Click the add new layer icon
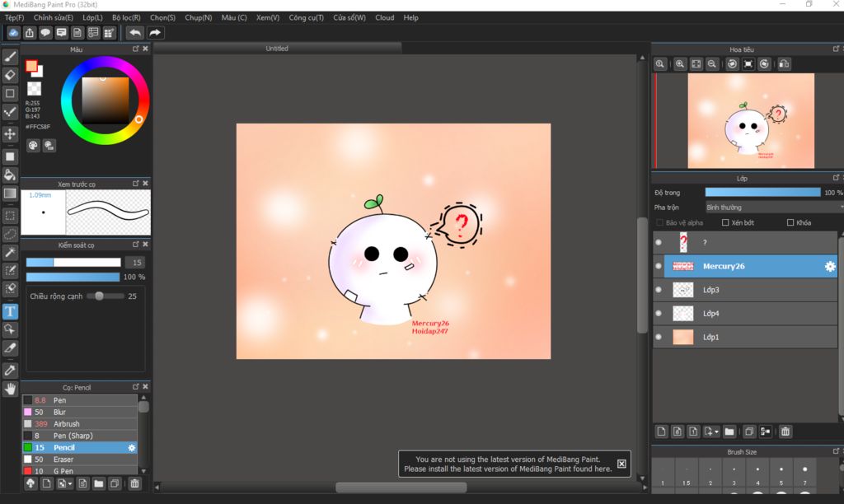Screen dimensions: 844x504 point(662,432)
